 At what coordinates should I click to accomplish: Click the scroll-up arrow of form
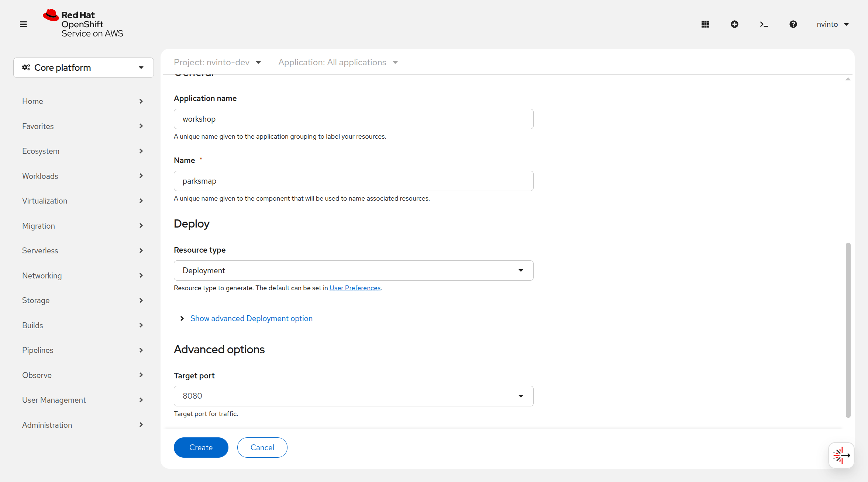pos(848,79)
